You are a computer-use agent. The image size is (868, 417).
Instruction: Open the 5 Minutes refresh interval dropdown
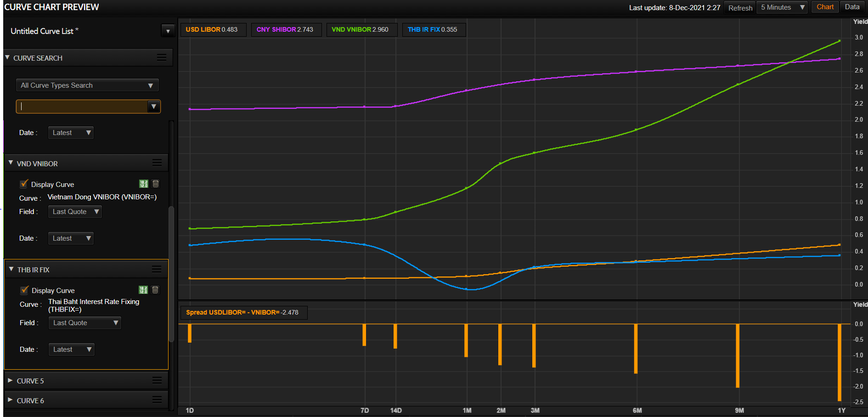point(782,7)
